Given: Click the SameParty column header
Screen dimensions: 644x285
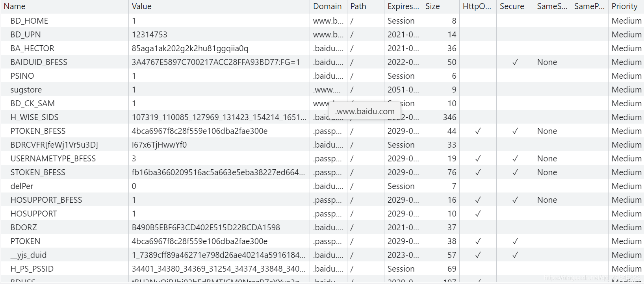Looking at the screenshot, I should tap(589, 6).
